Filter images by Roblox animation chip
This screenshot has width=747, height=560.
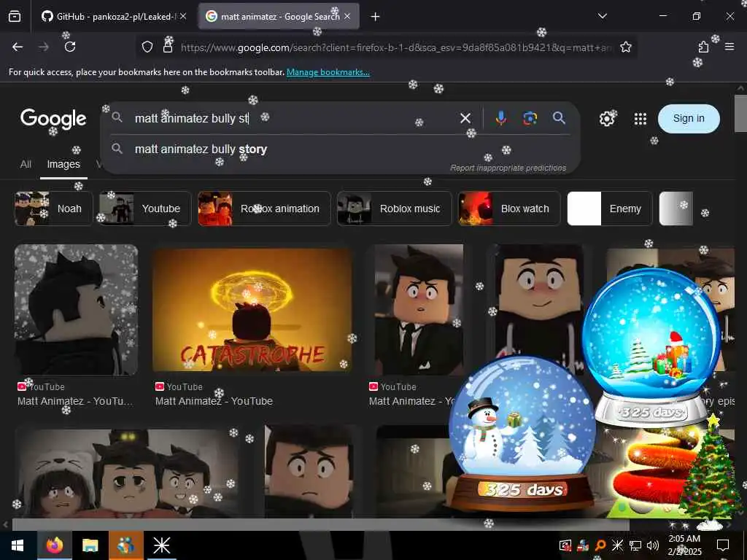[264, 209]
